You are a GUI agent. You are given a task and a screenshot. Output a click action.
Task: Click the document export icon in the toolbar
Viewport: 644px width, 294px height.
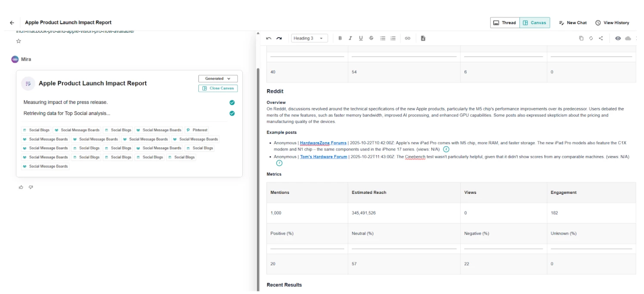coord(423,38)
